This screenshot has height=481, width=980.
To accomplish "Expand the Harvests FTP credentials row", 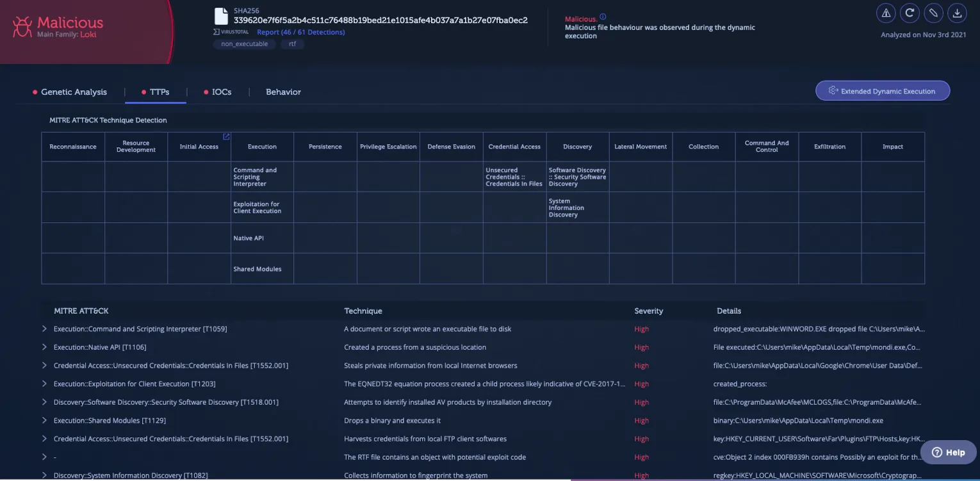I will [x=44, y=439].
